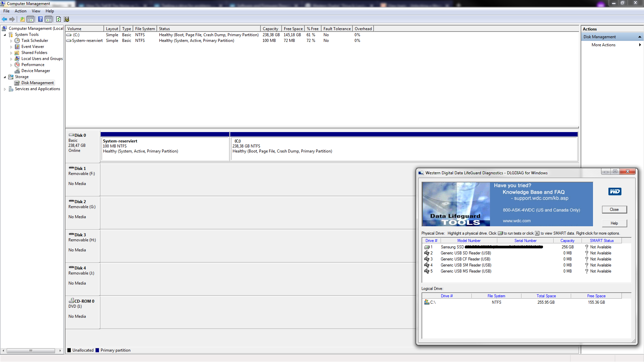The height and width of the screenshot is (362, 644).
Task: Click the Device Manager icon in tree
Action: pyautogui.click(x=17, y=71)
